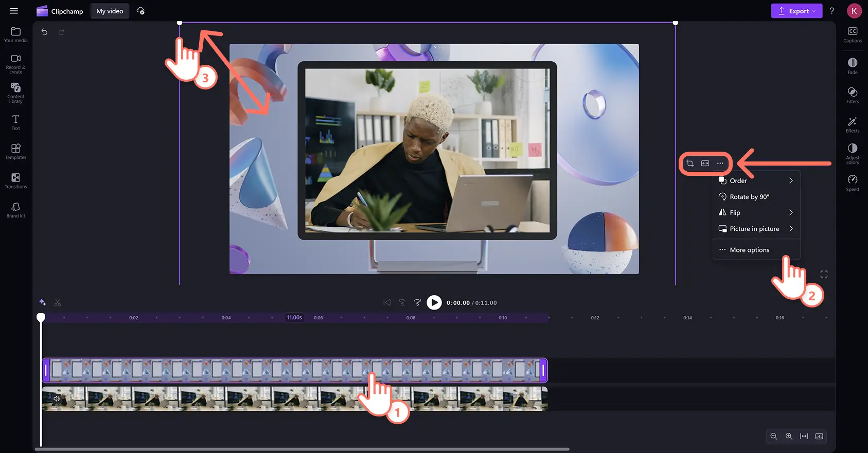Choose Rotate by 90° from menu
Screen dimensions: 868x453
click(749, 197)
